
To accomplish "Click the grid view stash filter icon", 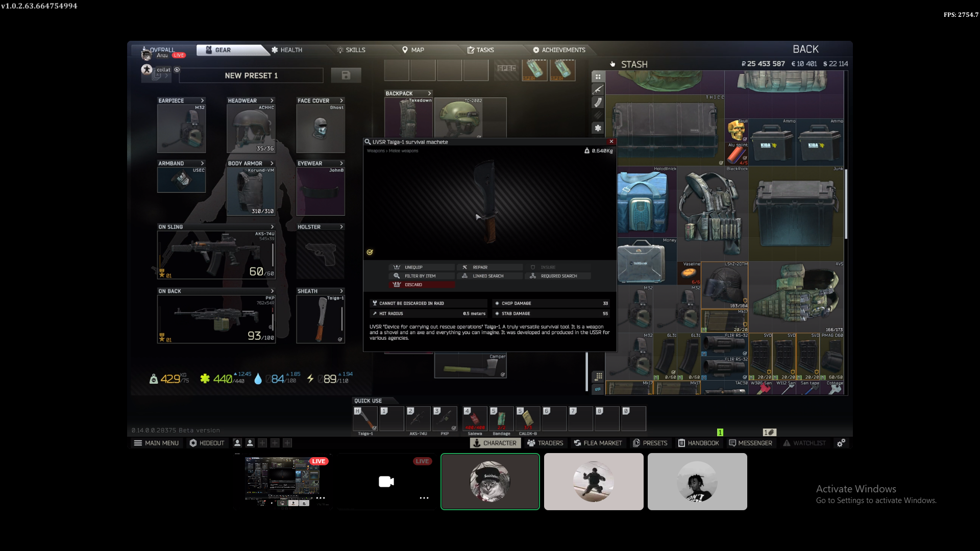I will pyautogui.click(x=598, y=77).
